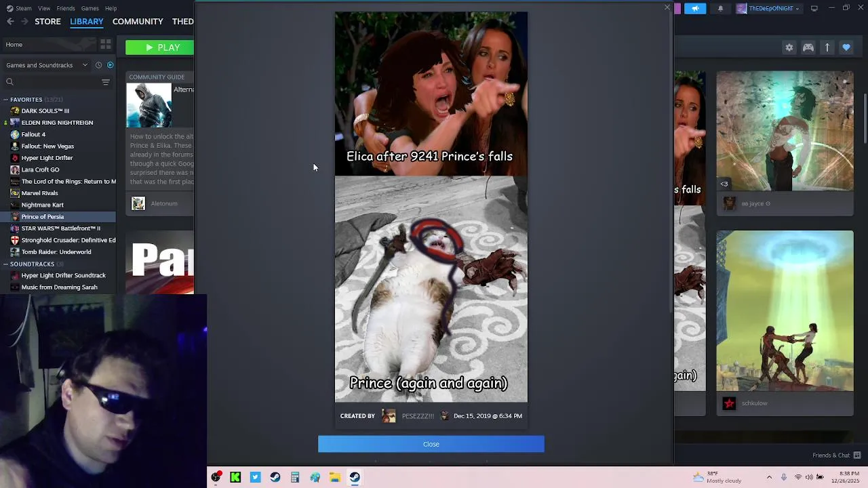Open library advanced filter options icon
This screenshot has width=868, height=488.
click(106, 82)
